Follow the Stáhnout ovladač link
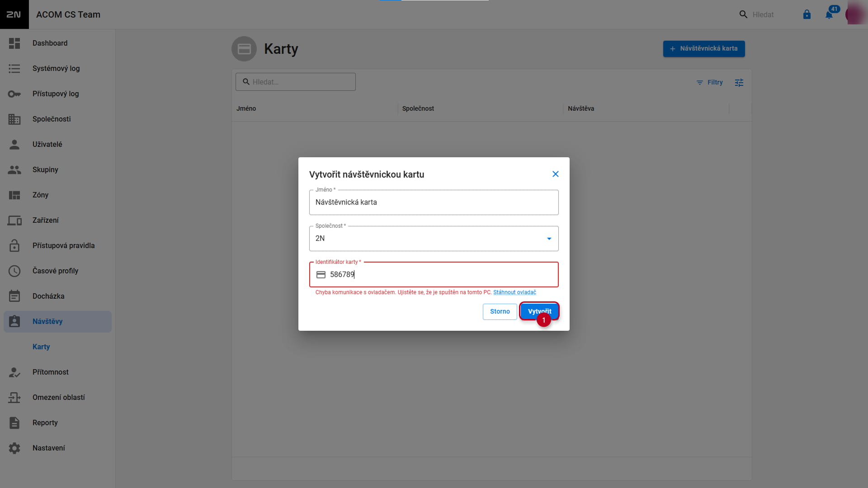The image size is (868, 488). tap(514, 292)
